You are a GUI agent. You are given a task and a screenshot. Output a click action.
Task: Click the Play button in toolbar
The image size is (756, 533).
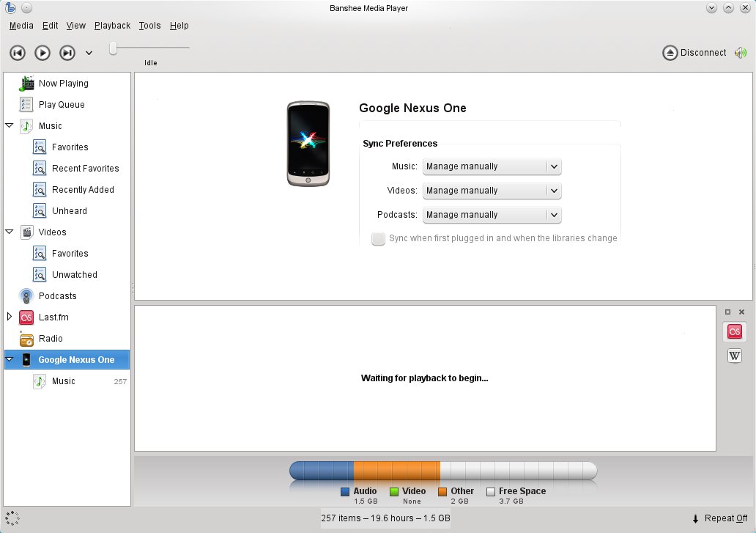point(42,53)
